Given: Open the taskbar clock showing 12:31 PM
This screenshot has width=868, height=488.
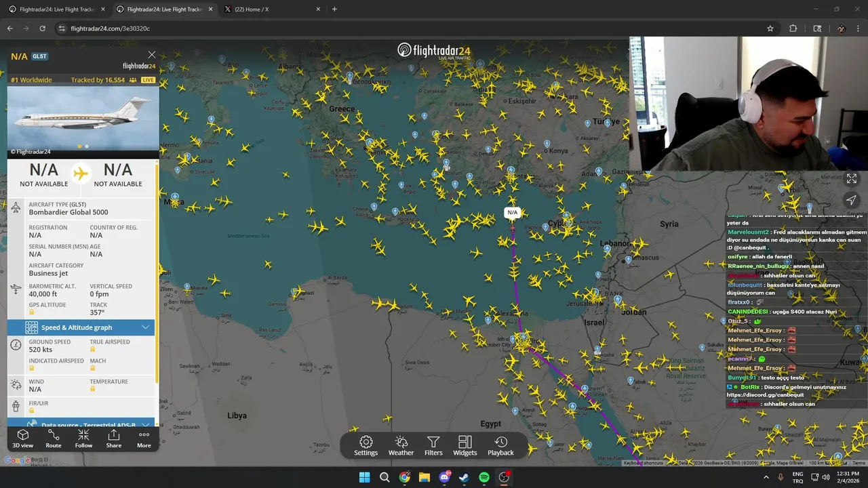Looking at the screenshot, I should click(848, 477).
